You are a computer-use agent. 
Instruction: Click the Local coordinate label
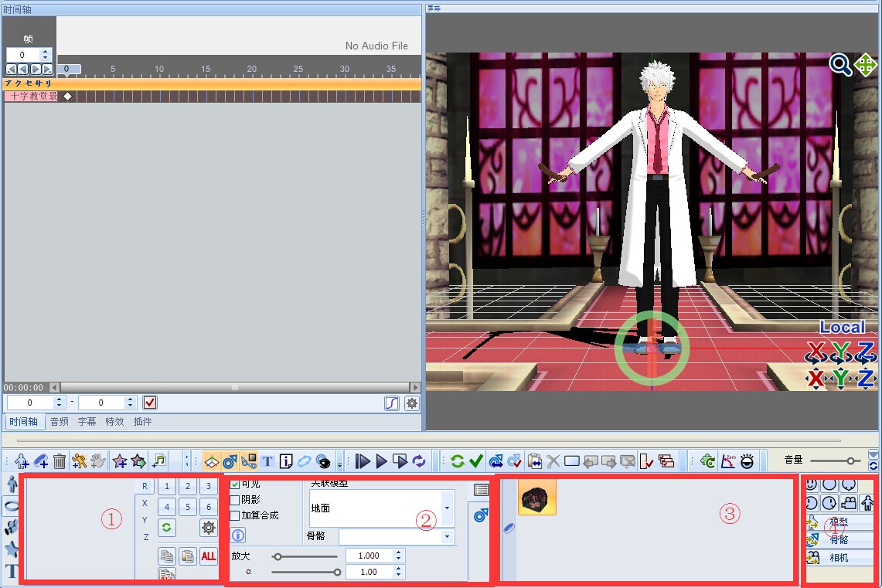842,327
